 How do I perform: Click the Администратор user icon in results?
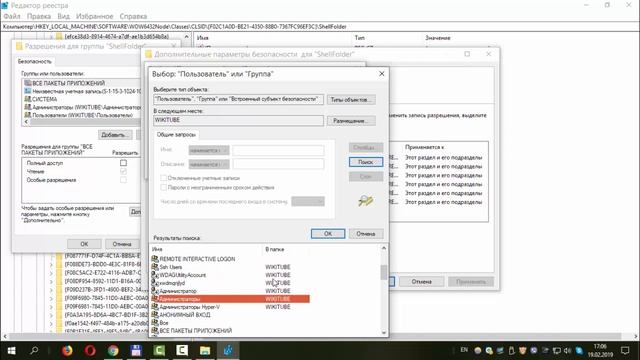click(155, 291)
